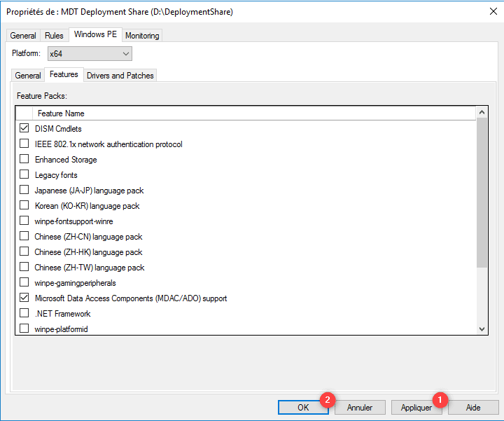This screenshot has width=504, height=421.
Task: Select Korean (KO-KR) language pack text
Action: pyautogui.click(x=87, y=206)
